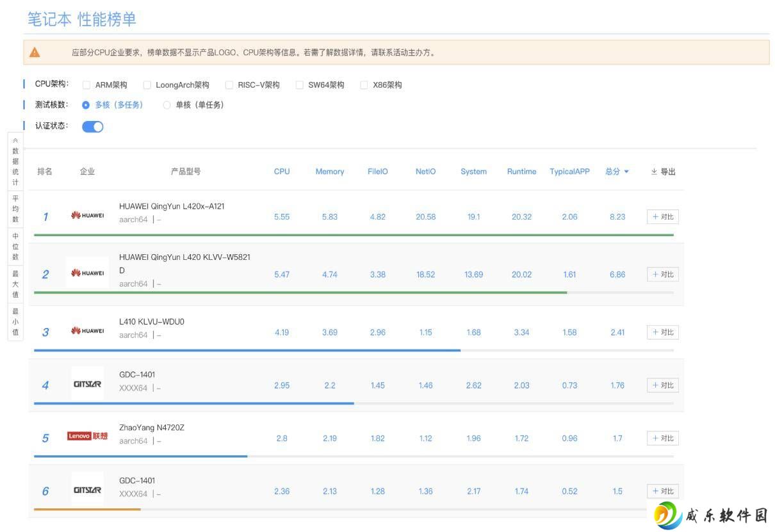Image resolution: width=775 pixels, height=532 pixels.
Task: Click total score 6.86
Action: (617, 275)
